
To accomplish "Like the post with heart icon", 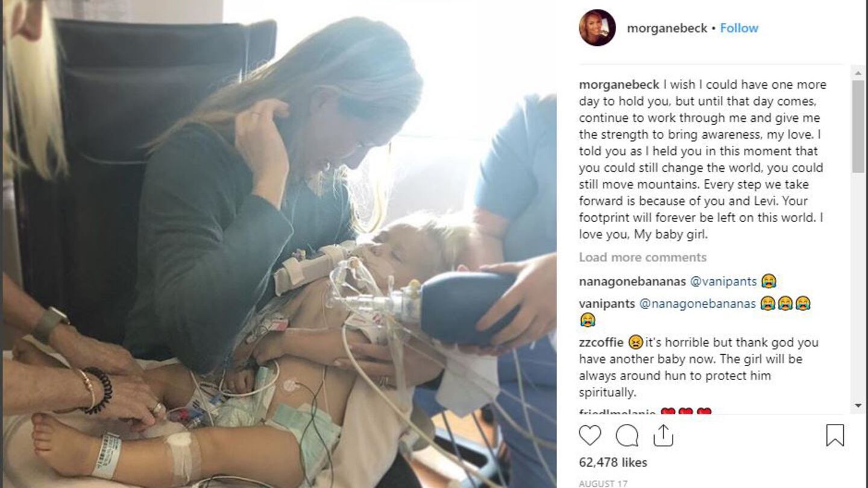I will (x=590, y=435).
